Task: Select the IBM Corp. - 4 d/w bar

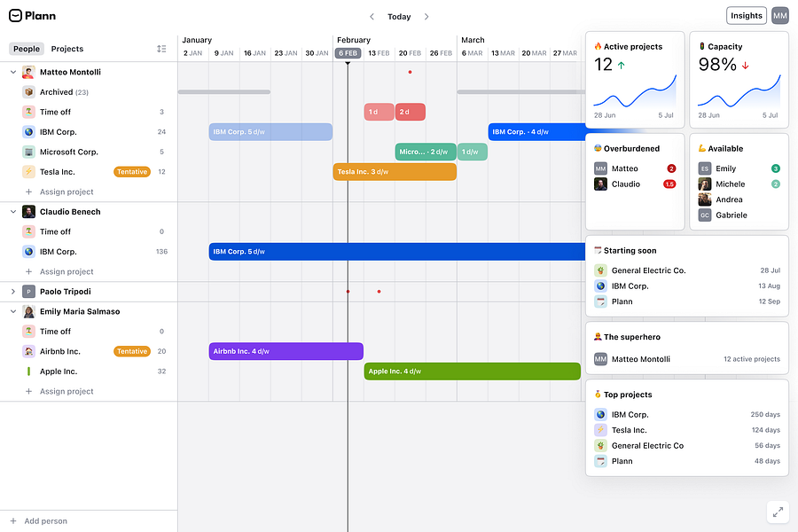Action: (x=537, y=132)
